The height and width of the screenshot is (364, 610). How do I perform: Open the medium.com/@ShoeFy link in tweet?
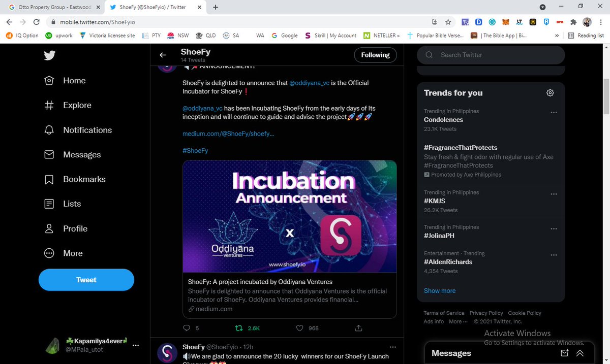[228, 134]
